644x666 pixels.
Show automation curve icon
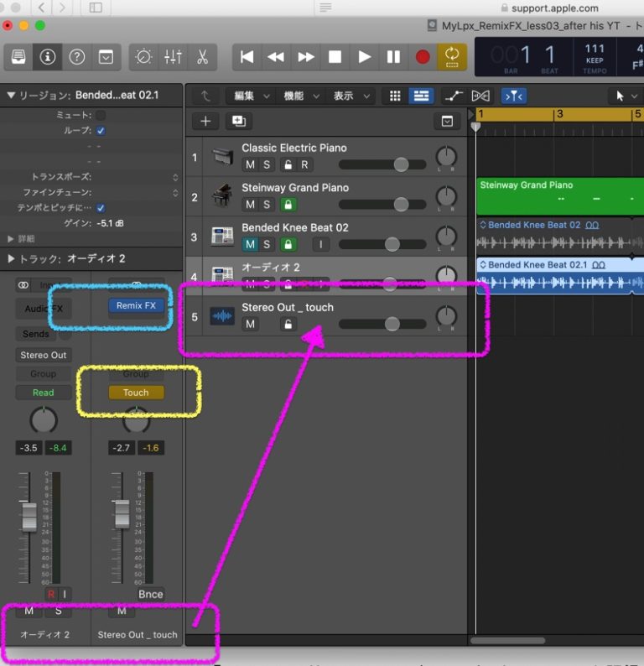point(454,96)
